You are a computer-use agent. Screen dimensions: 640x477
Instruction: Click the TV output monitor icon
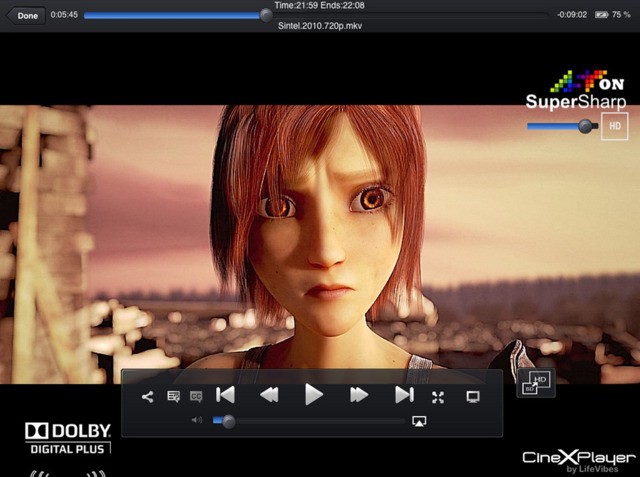473,397
